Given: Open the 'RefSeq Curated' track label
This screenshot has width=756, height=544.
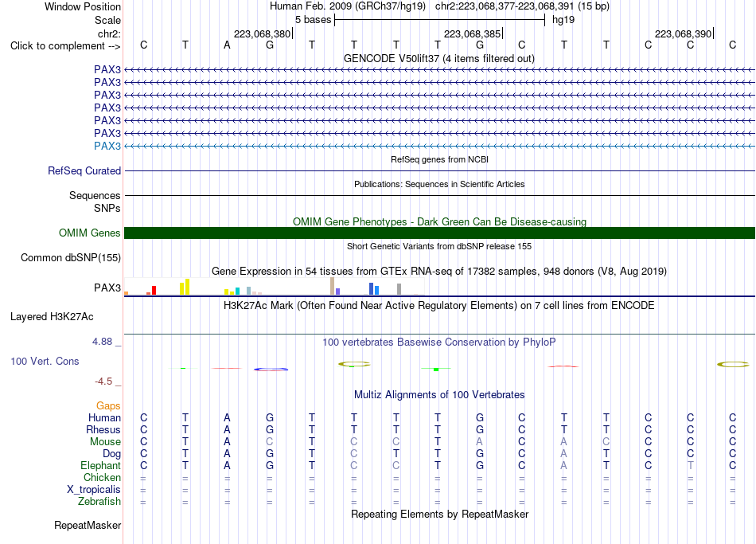Looking at the screenshot, I should coord(84,171).
